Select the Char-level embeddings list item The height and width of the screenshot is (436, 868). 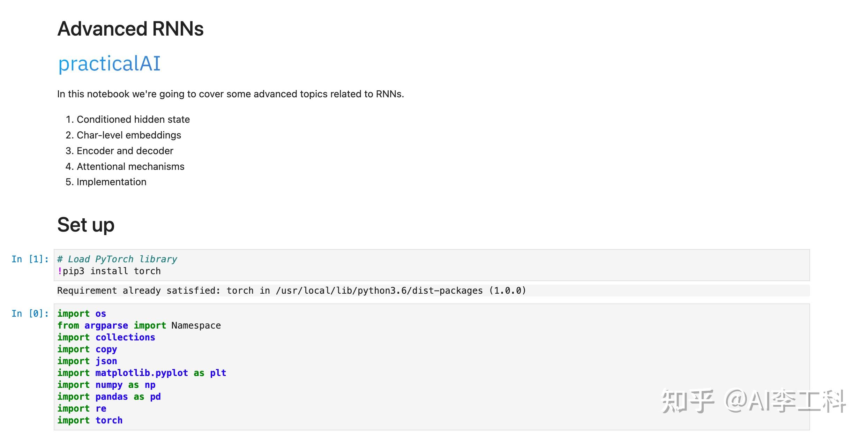129,135
